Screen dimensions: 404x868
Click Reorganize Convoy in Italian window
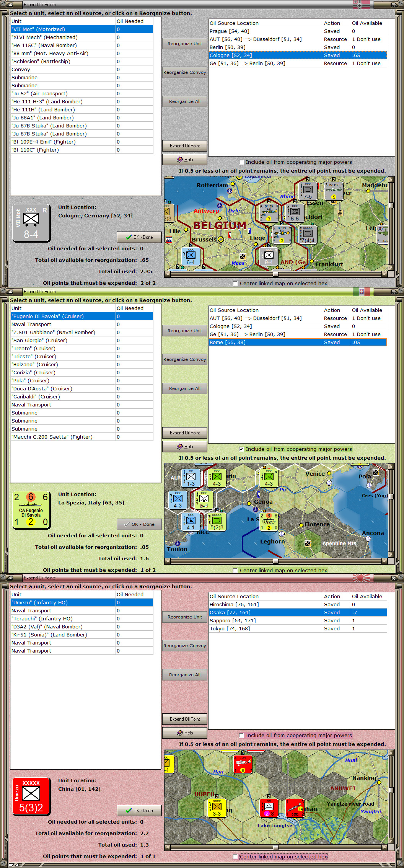[185, 359]
